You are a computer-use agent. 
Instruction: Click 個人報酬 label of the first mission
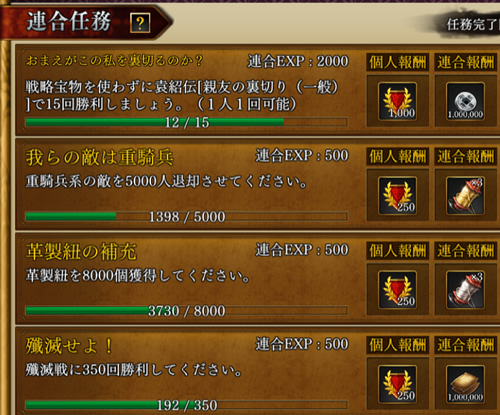point(397,62)
